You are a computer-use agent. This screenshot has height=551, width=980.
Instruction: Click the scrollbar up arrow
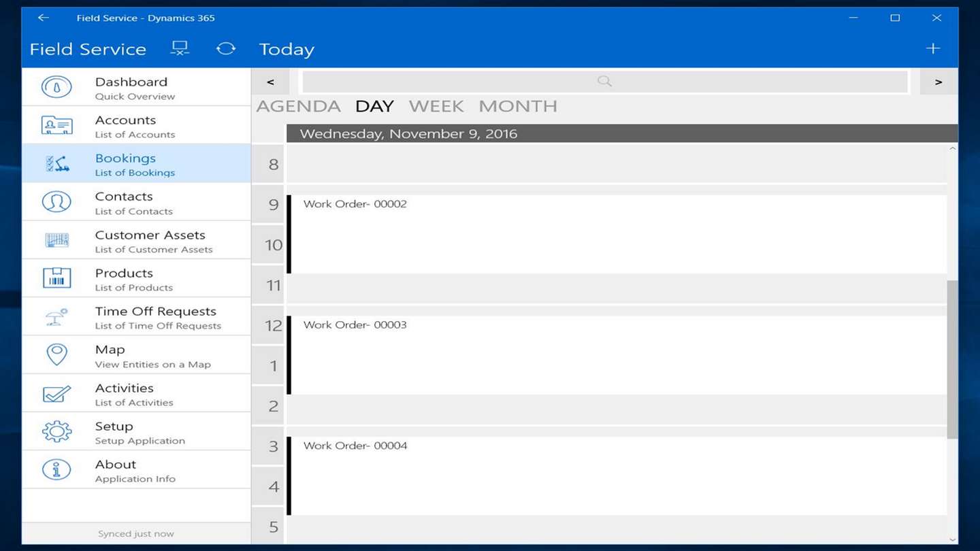click(952, 148)
